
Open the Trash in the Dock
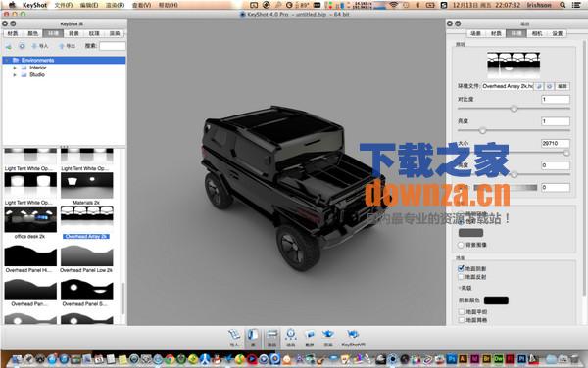pos(574,359)
